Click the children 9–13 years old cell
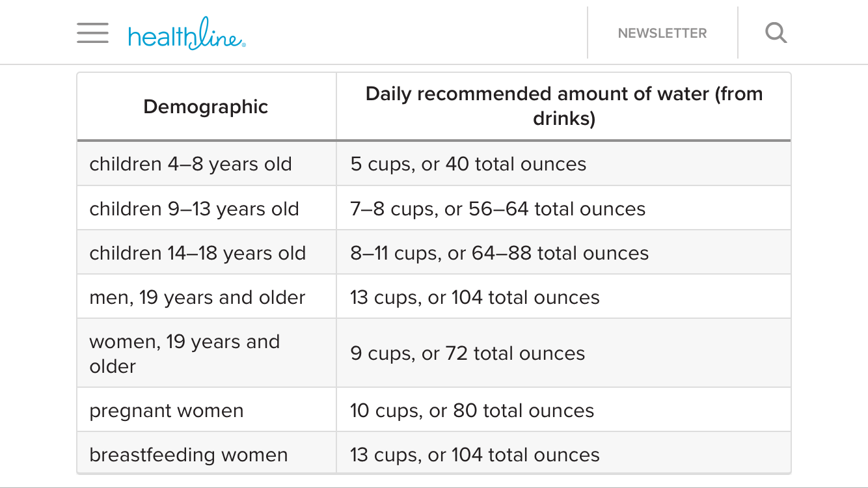The width and height of the screenshot is (868, 488). 206,208
